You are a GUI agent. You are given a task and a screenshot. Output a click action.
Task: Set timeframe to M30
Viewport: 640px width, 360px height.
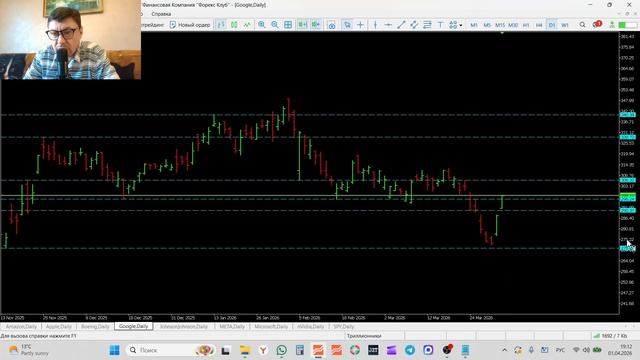(x=513, y=25)
